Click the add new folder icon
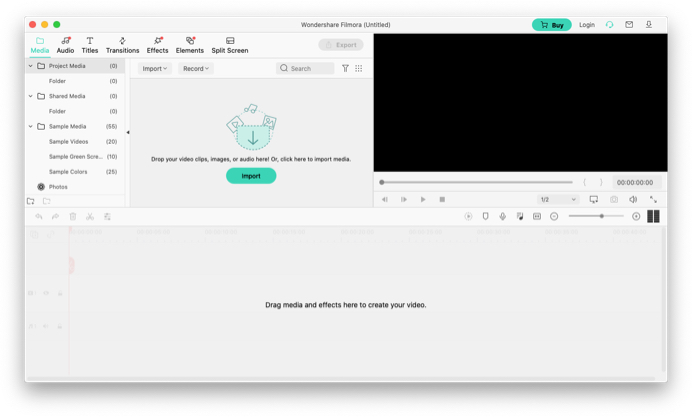The height and width of the screenshot is (417, 692). (30, 201)
